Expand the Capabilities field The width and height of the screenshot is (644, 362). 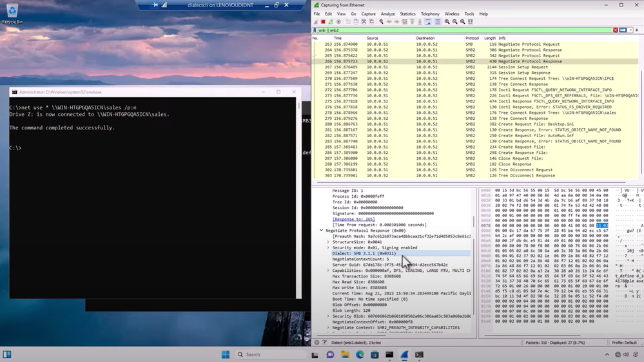328,271
